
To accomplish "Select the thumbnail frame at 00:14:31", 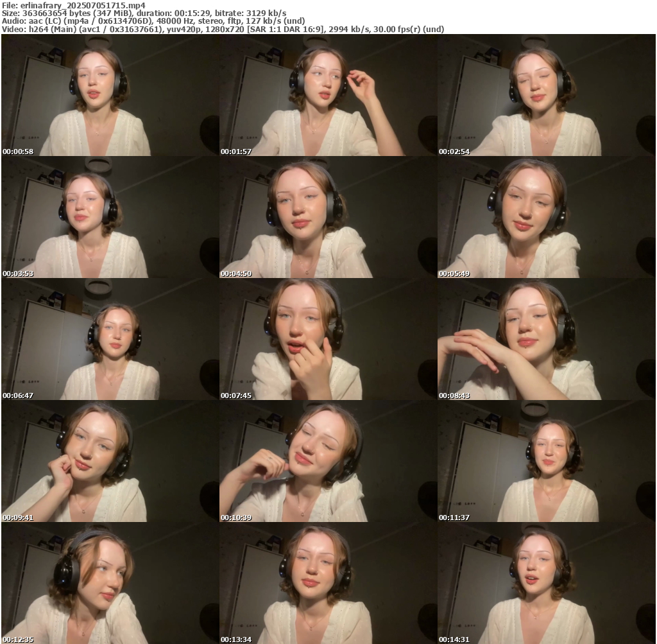I will pos(547,583).
